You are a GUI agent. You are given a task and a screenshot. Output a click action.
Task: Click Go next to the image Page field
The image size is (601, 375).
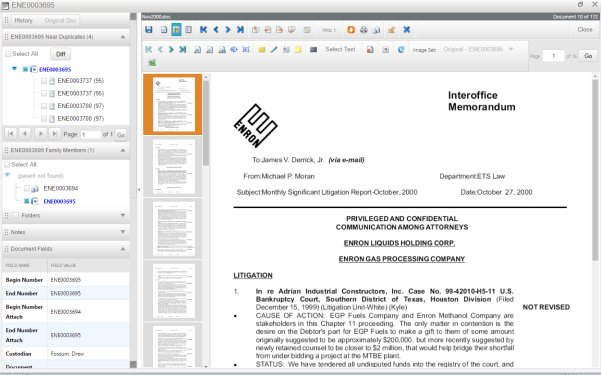click(x=588, y=56)
